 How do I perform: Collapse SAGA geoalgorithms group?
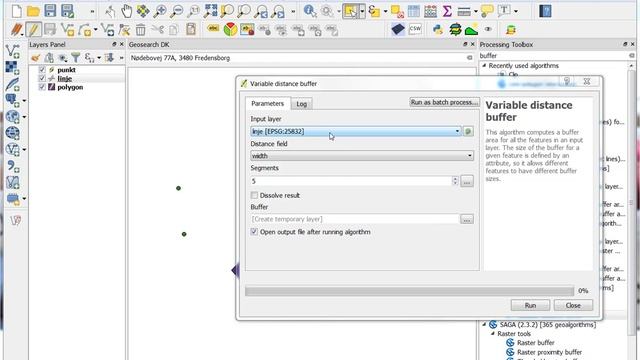click(x=484, y=324)
